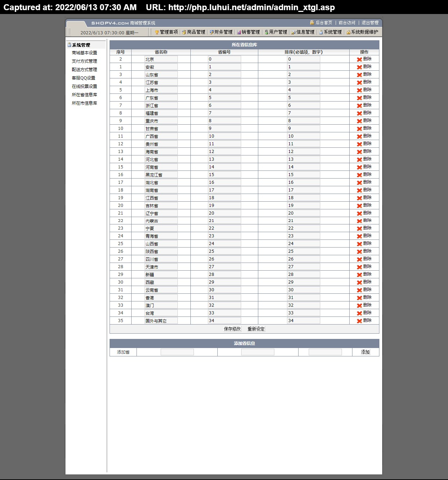The image size is (448, 480).
Task: Open 商品管理 menu
Action: tap(194, 32)
